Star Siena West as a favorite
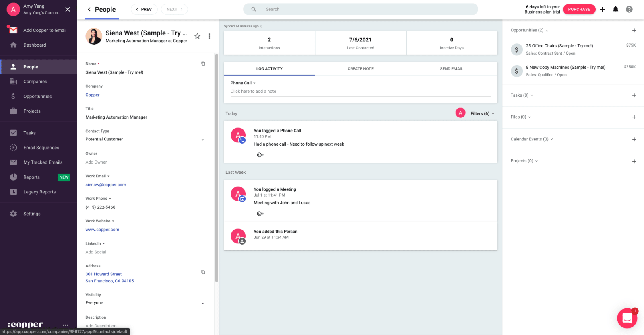The image size is (644, 335). 197,36
